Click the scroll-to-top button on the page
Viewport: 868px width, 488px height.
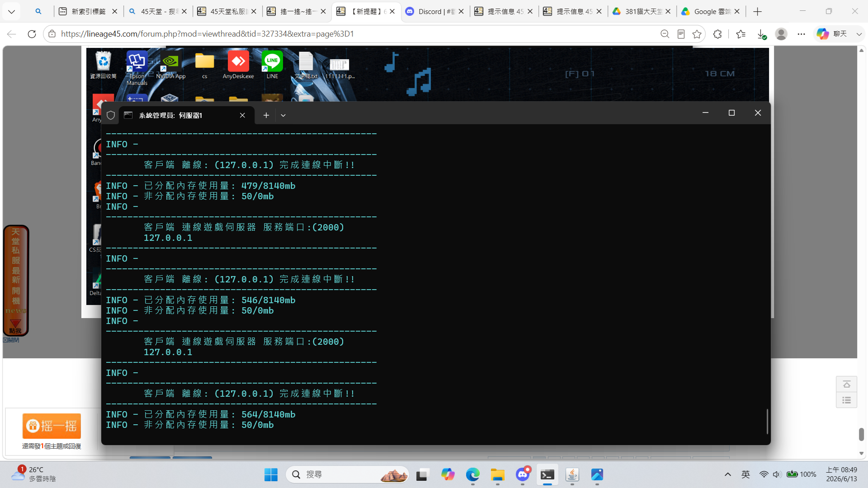click(x=847, y=384)
